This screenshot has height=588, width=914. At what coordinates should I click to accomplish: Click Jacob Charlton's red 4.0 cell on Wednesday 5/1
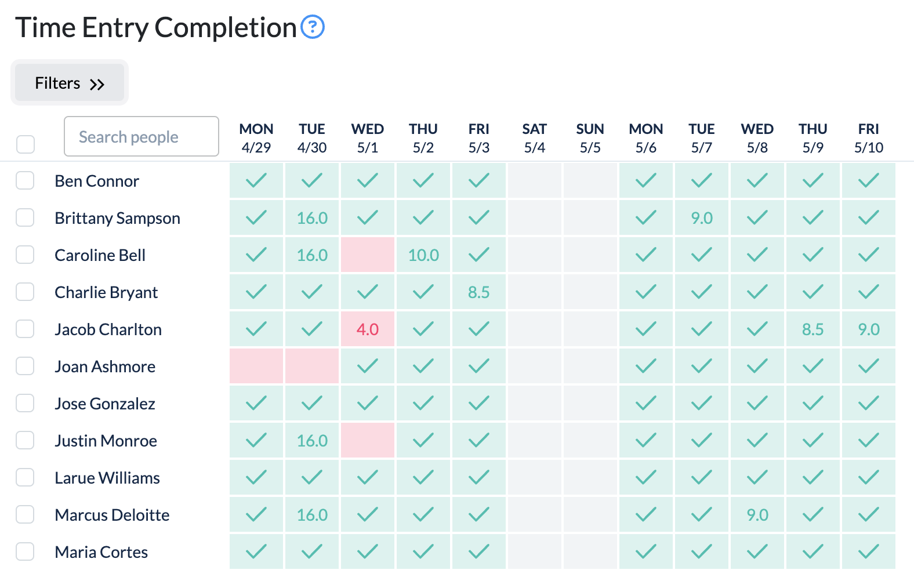367,329
